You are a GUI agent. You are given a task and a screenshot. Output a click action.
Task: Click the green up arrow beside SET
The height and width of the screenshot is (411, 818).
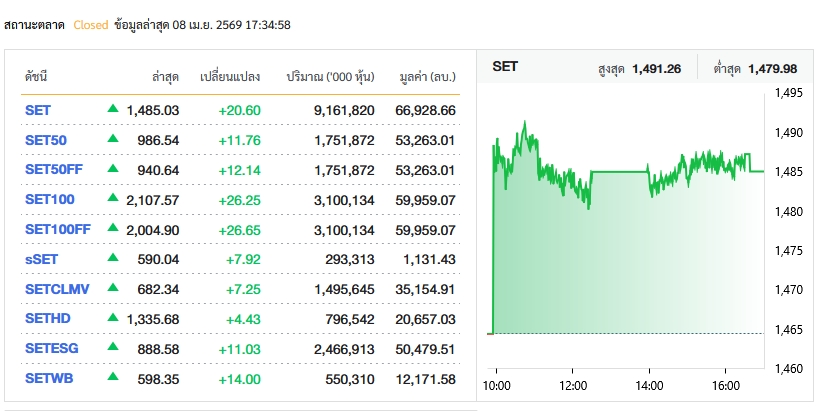coord(113,109)
